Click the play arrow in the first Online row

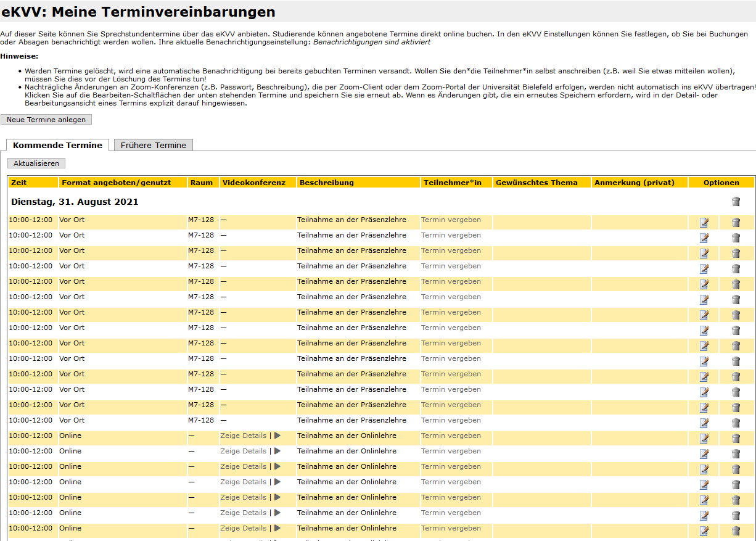tap(277, 436)
